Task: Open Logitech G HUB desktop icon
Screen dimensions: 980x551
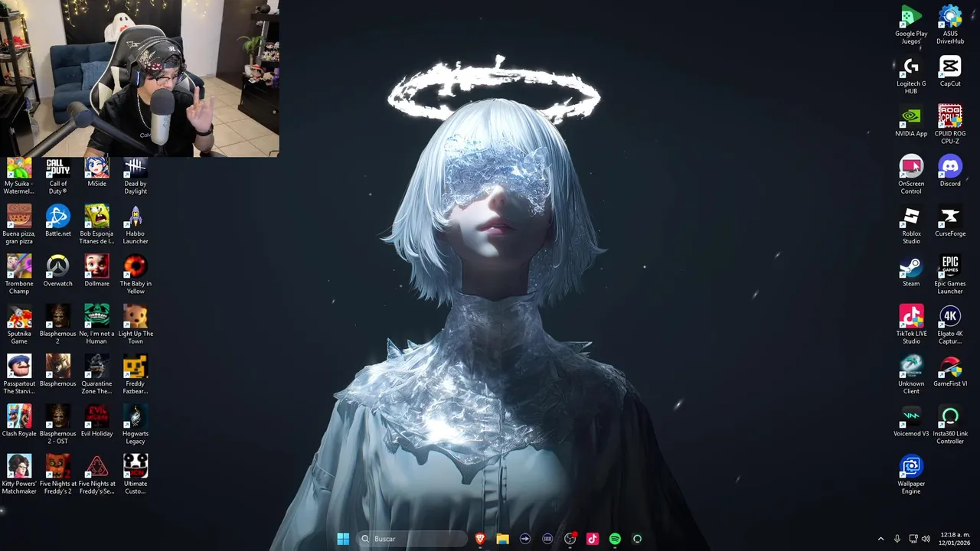Action: pyautogui.click(x=911, y=76)
